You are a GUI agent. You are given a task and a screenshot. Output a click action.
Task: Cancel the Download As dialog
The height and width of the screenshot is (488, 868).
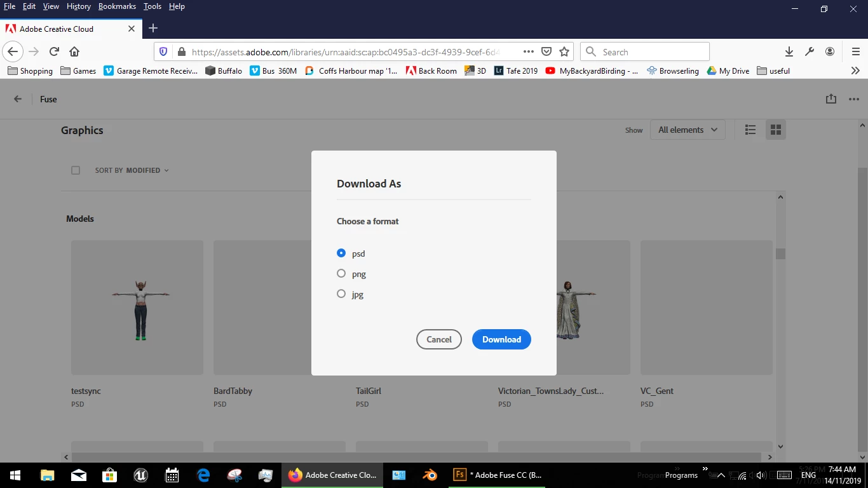[438, 339]
